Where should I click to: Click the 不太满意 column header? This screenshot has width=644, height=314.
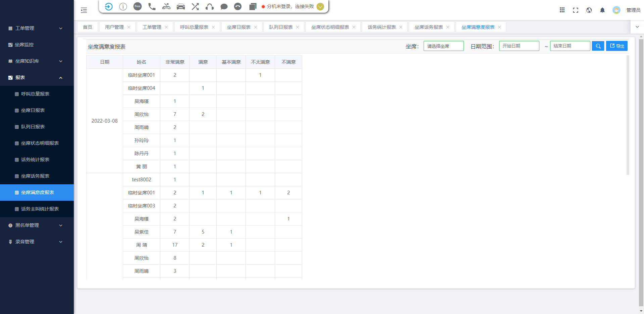(x=260, y=62)
